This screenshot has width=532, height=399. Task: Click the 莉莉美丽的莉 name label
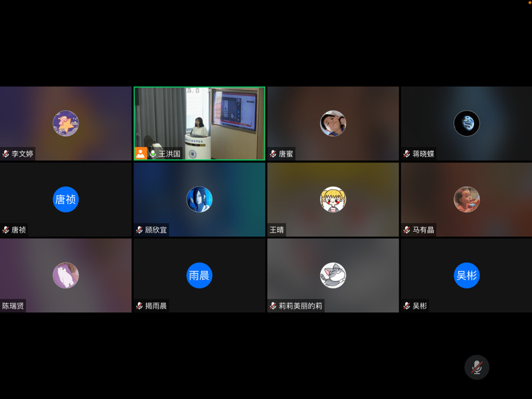pyautogui.click(x=300, y=306)
